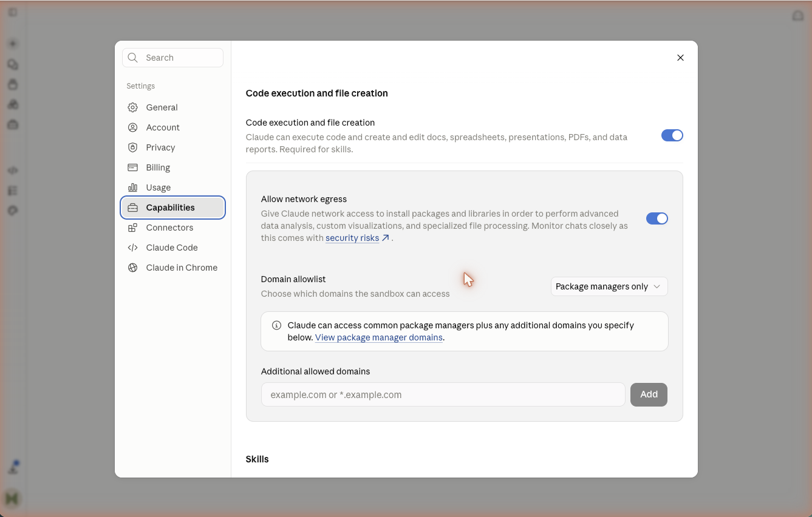The image size is (812, 517).
Task: Follow View package manager domains link
Action: coord(378,337)
